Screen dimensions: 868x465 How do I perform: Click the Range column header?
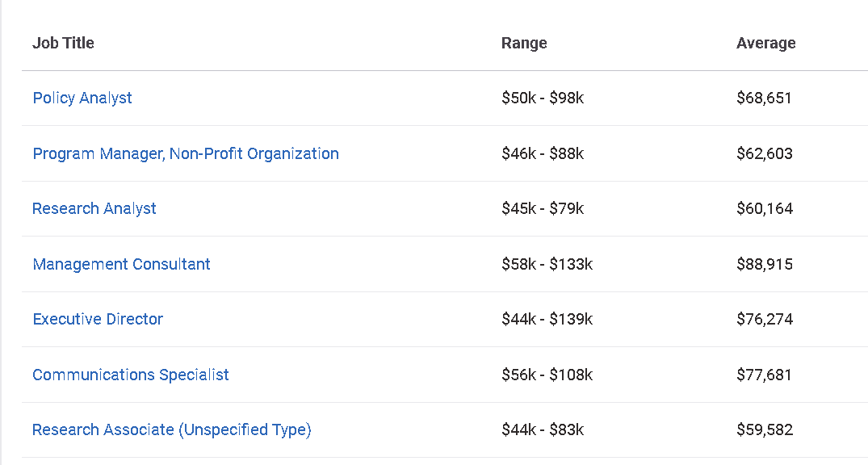524,43
